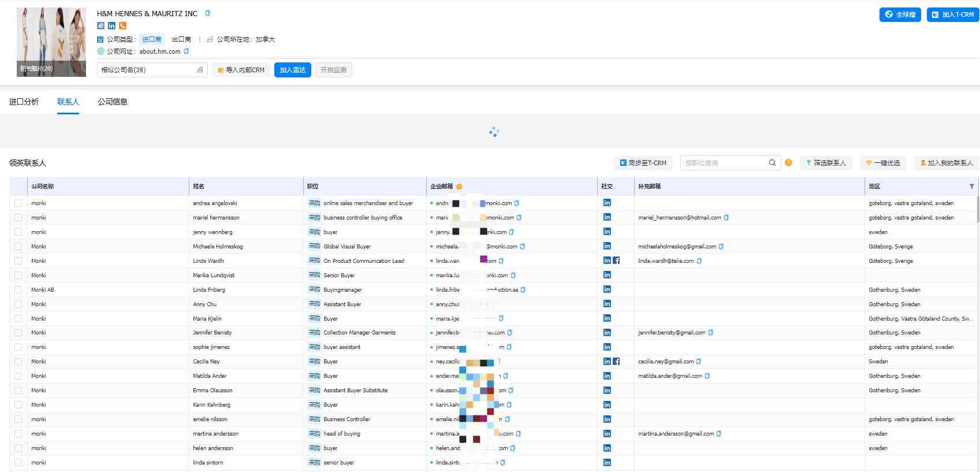Open the related images thumbnail 相关图片(20)

51,42
